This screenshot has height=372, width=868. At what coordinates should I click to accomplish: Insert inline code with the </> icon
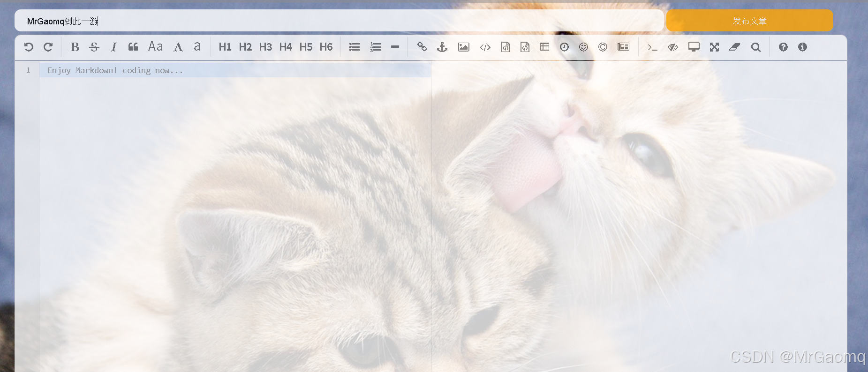click(485, 47)
